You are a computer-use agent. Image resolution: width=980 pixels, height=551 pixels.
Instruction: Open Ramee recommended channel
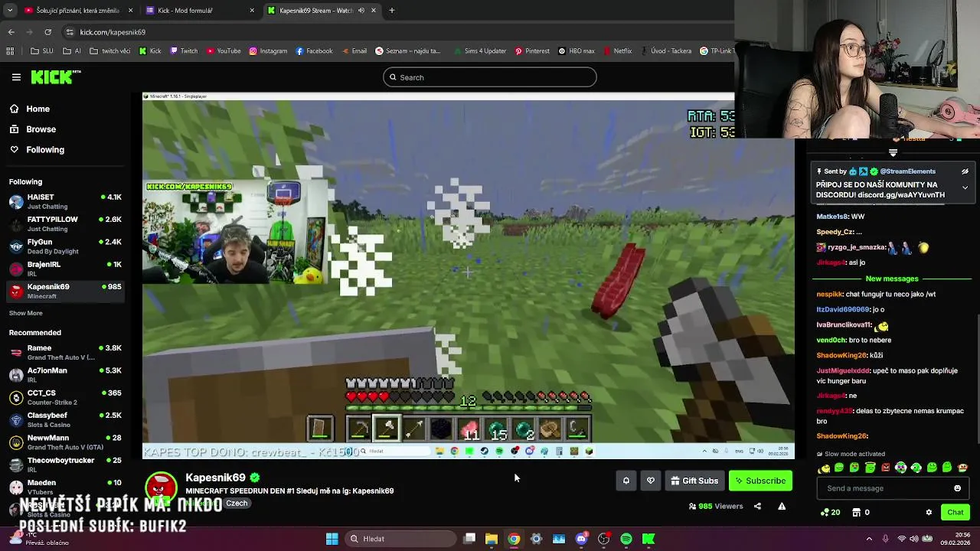66,353
